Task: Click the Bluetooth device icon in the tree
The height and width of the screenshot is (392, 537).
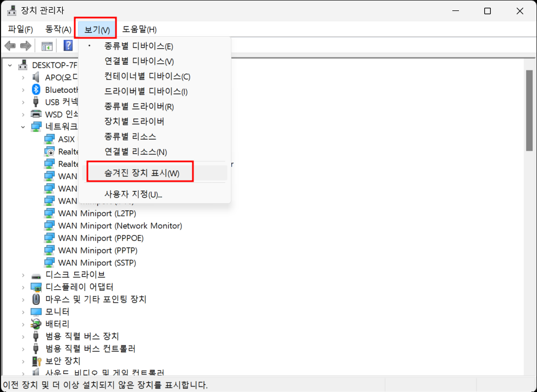Action: [x=36, y=89]
